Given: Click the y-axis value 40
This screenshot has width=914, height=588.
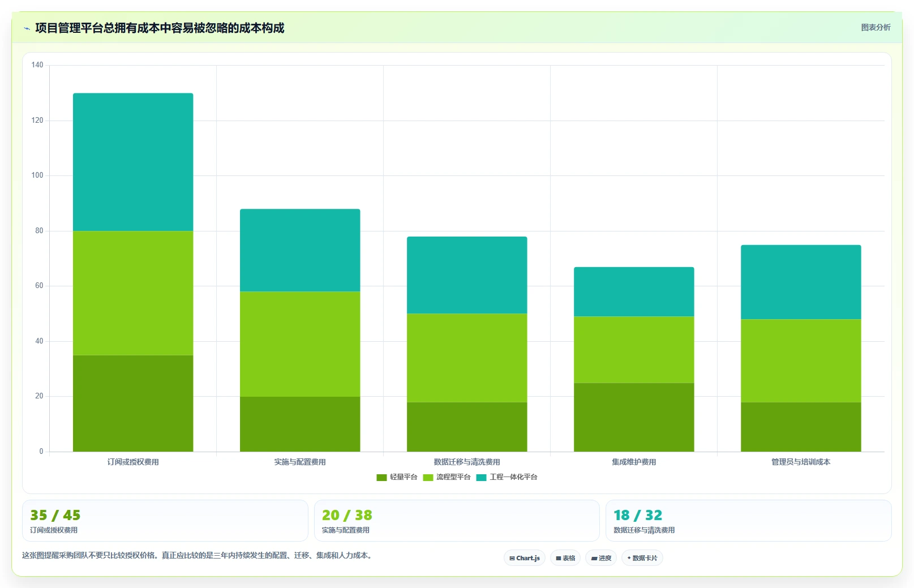Looking at the screenshot, I should pos(39,341).
